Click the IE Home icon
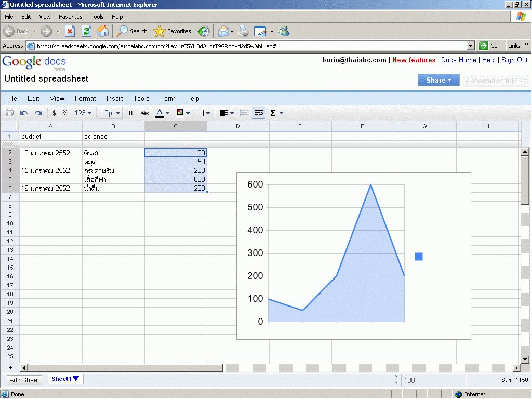 103,31
